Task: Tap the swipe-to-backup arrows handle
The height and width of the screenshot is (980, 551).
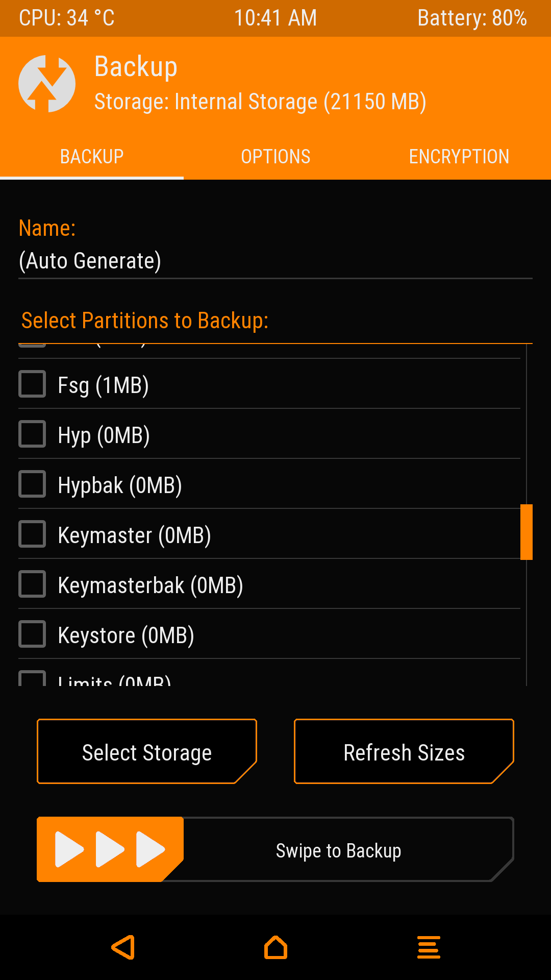Action: coord(110,849)
